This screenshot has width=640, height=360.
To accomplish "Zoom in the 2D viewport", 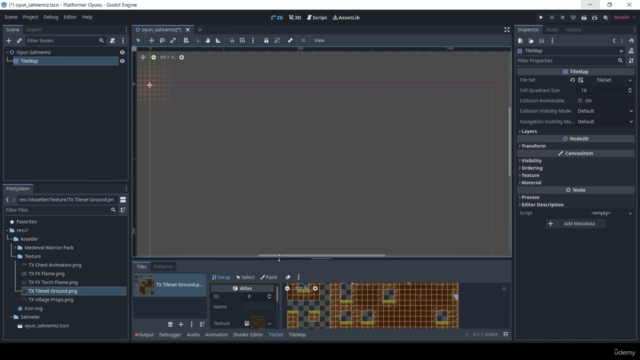I will pyautogui.click(x=182, y=57).
